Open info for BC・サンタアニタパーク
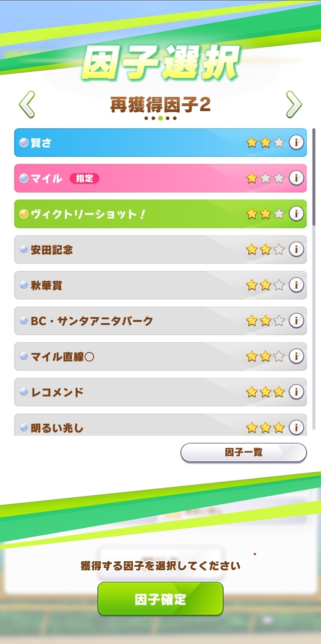 pos(296,320)
